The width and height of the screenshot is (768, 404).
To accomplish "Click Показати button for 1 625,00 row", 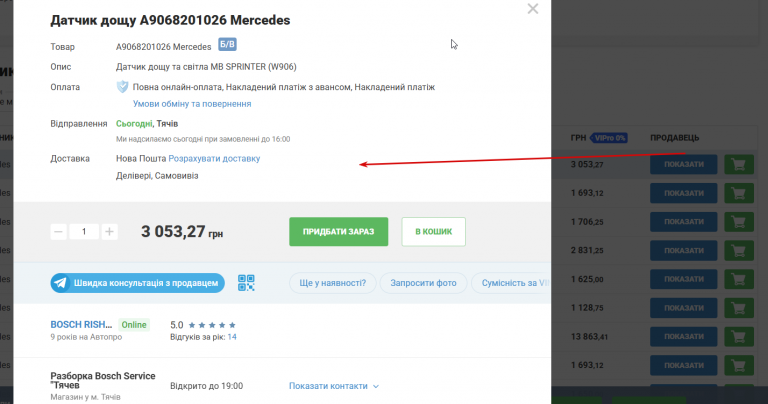I will 684,279.
